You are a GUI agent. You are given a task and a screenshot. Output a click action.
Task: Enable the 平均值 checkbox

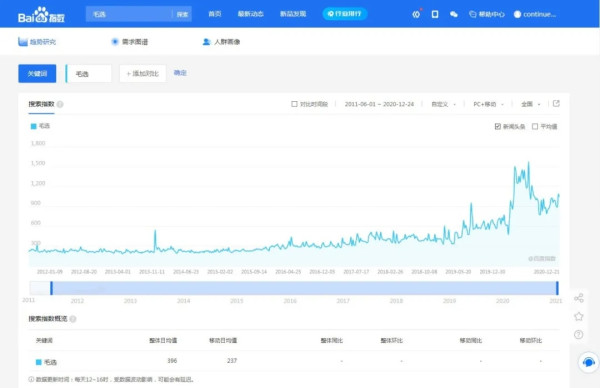[x=535, y=126]
